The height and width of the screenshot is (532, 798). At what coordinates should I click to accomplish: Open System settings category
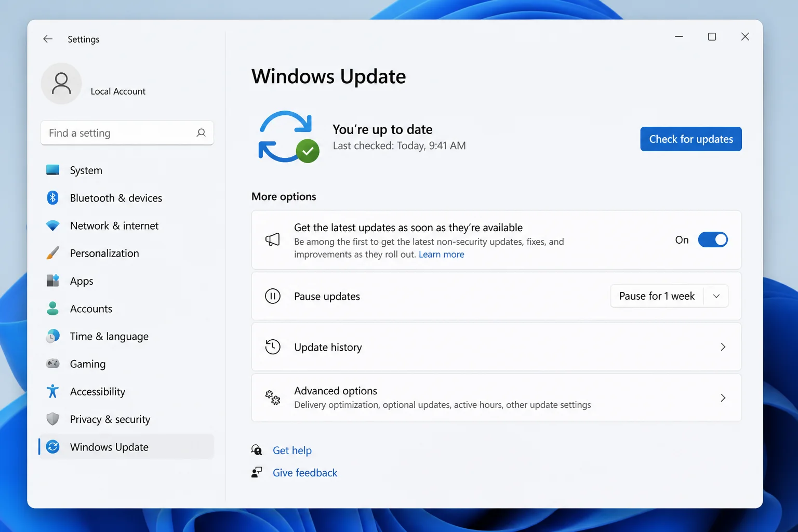pyautogui.click(x=86, y=170)
